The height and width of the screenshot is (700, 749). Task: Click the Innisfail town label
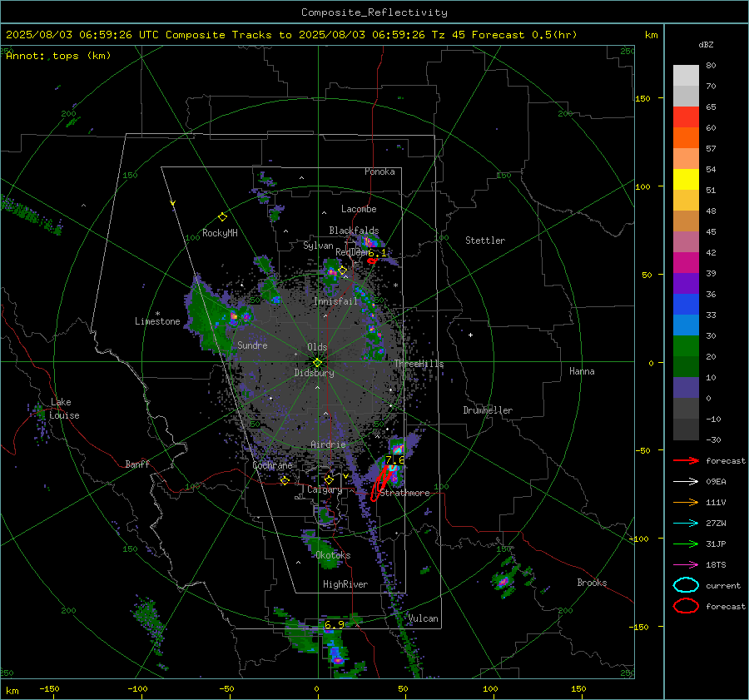(x=335, y=301)
